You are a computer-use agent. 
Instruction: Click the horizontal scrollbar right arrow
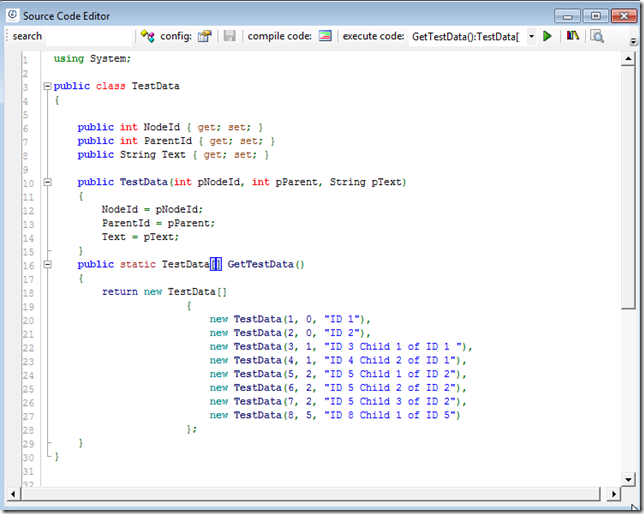614,494
